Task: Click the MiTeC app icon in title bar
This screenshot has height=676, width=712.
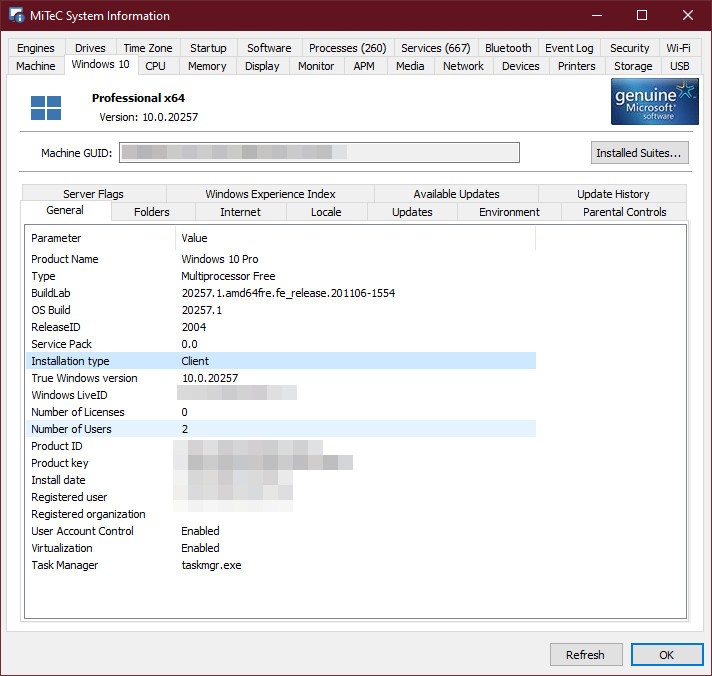Action: tap(17, 15)
